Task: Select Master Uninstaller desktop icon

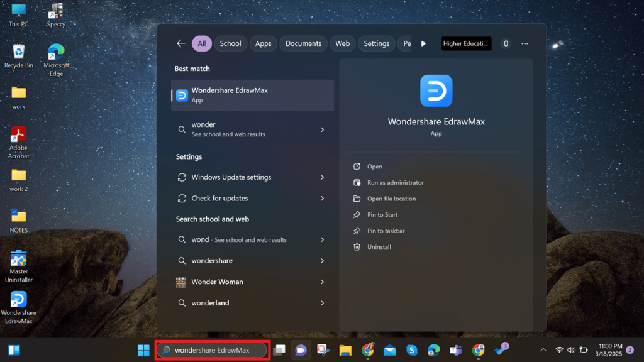Action: [18, 266]
